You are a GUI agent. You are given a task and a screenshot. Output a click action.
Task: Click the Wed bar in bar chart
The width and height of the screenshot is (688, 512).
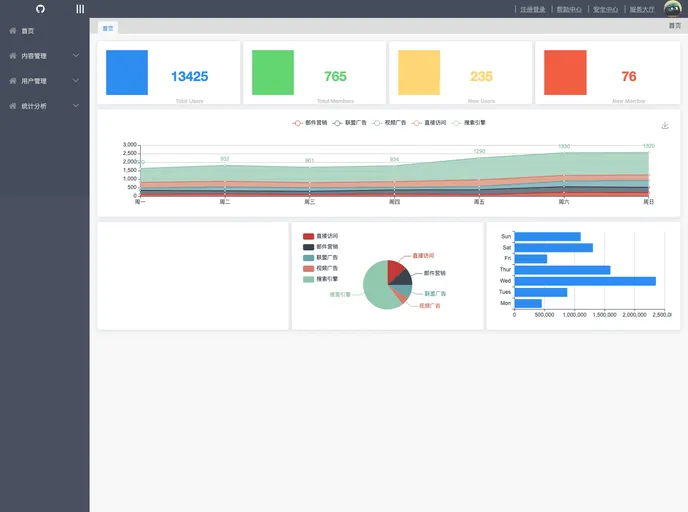click(x=585, y=281)
